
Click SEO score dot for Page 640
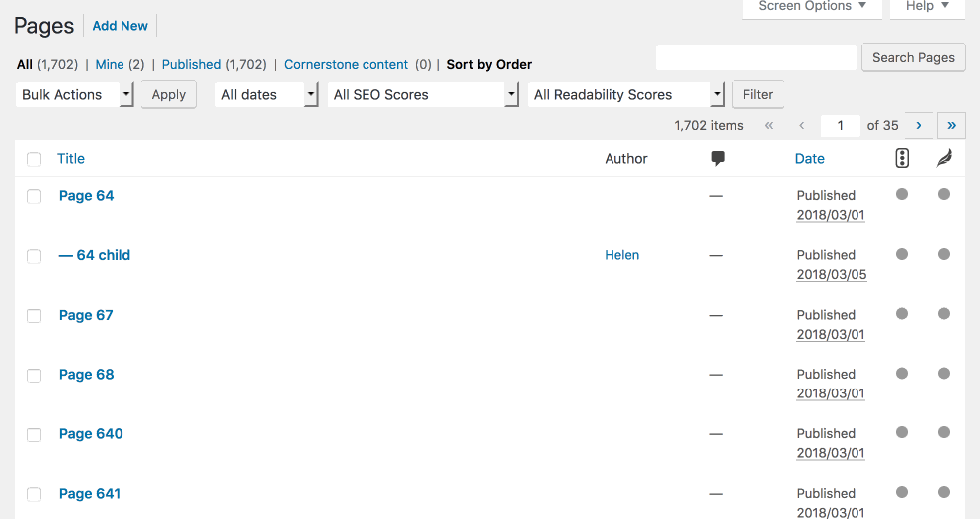click(x=902, y=432)
